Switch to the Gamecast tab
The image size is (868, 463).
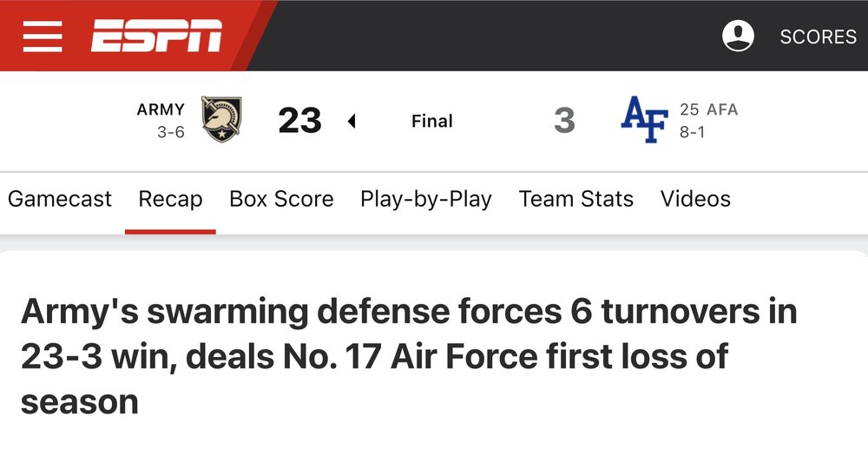pyautogui.click(x=60, y=199)
